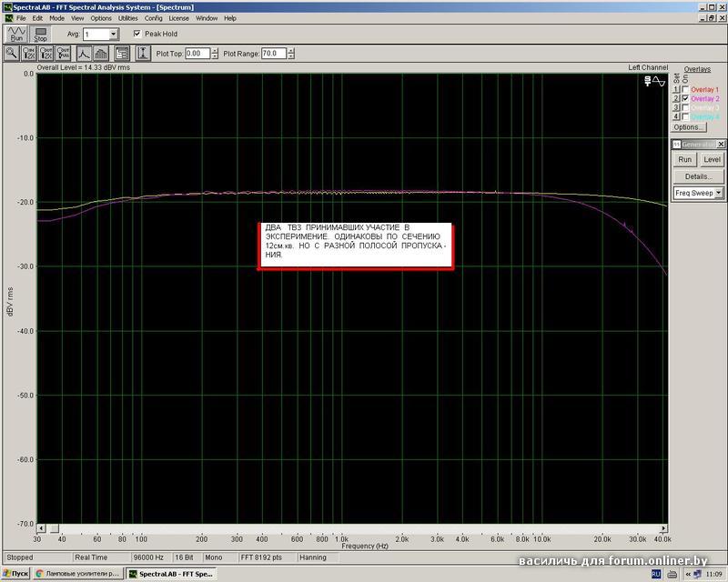Image resolution: width=728 pixels, height=582 pixels.
Task: Open the Config menu
Action: 153,18
